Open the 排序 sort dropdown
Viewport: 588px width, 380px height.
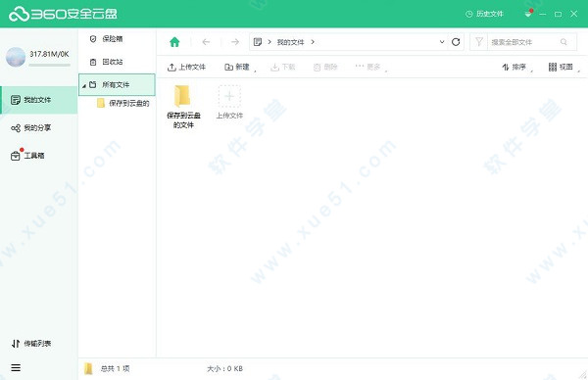click(516, 67)
